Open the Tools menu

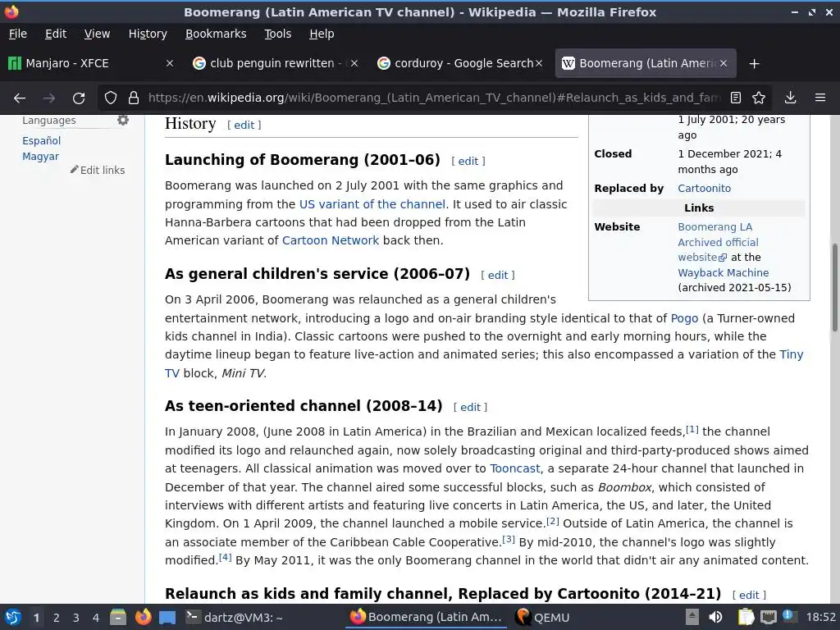pyautogui.click(x=277, y=34)
